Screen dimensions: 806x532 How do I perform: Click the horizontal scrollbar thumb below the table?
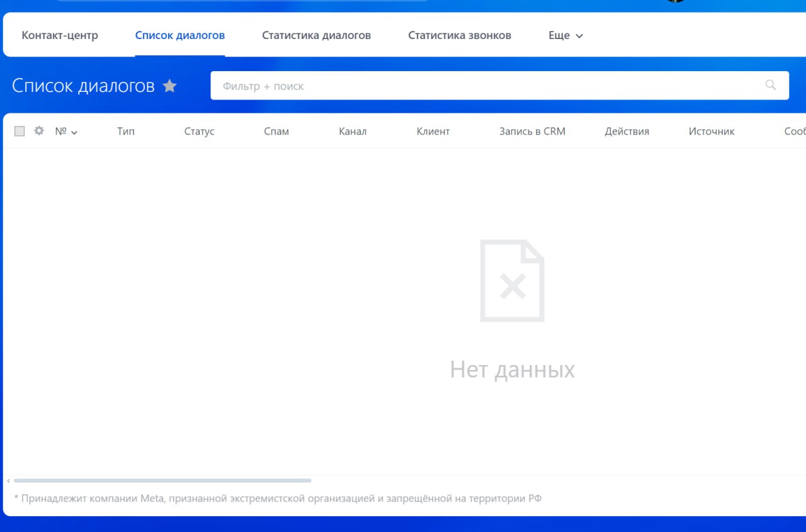click(x=162, y=480)
